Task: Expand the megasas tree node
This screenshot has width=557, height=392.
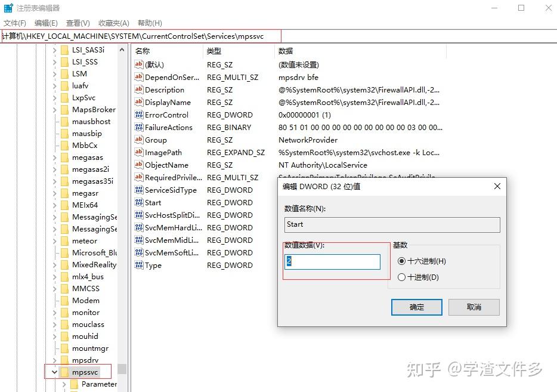Action: pyautogui.click(x=54, y=157)
